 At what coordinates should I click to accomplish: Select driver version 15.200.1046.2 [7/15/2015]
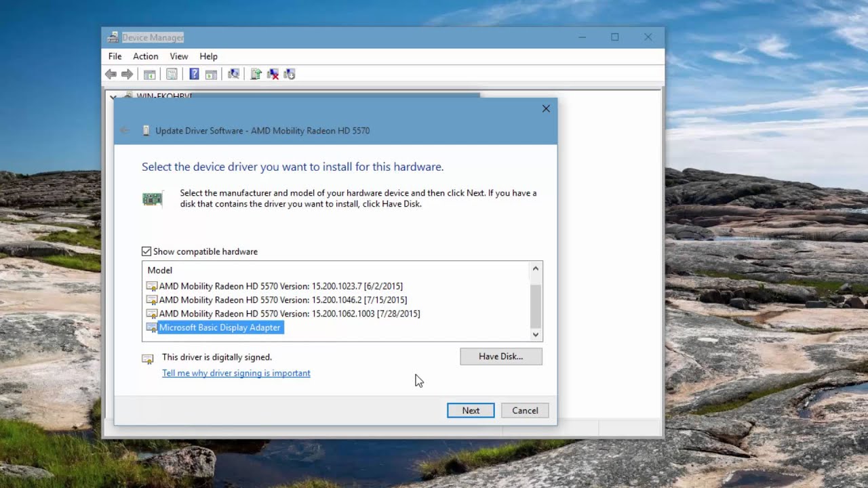coord(283,300)
